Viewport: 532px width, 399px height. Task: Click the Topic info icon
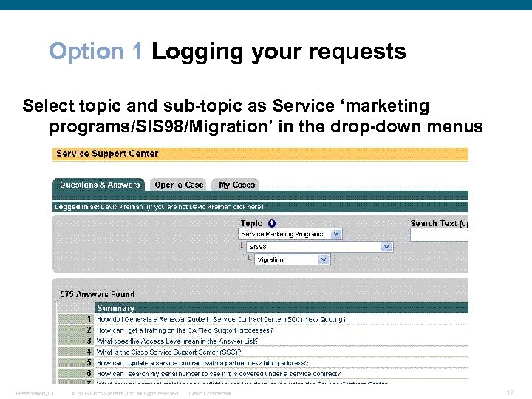272,223
